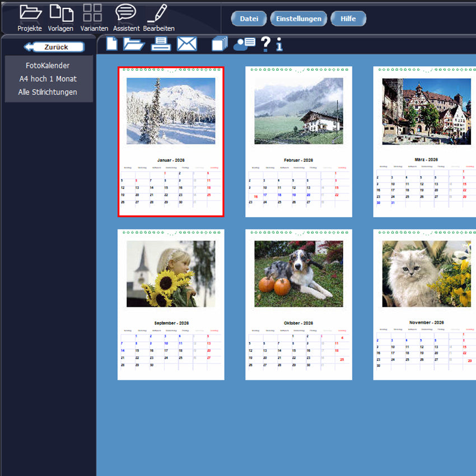Viewport: 476px width, 476px height.
Task: Open the Projekte folder icon
Action: click(x=30, y=13)
